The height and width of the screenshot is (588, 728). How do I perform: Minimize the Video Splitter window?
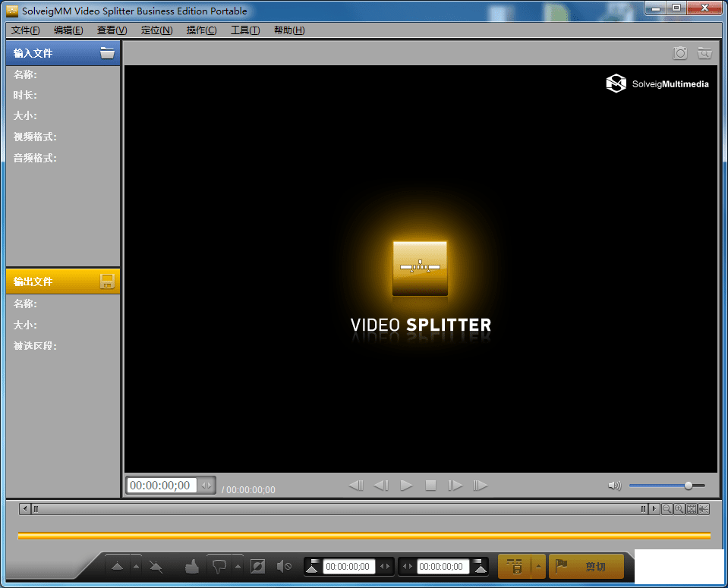point(656,8)
